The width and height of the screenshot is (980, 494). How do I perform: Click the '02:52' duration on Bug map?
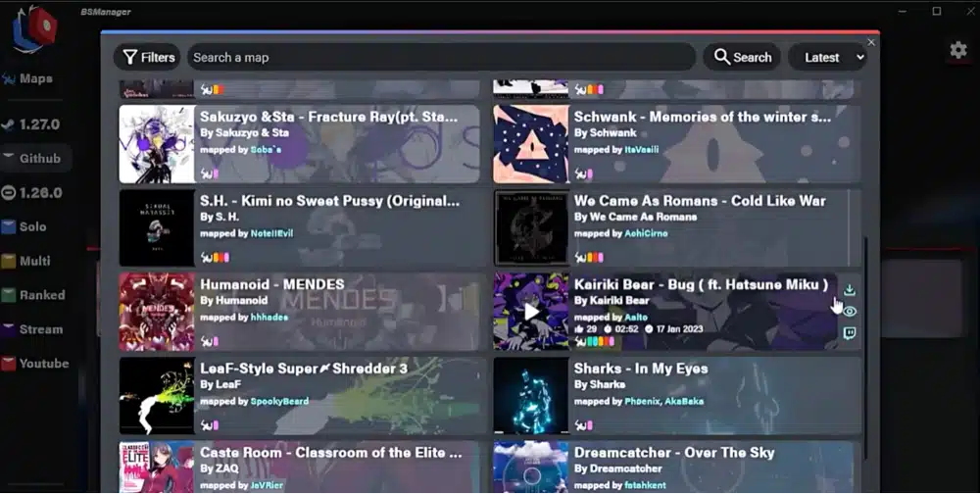coord(625,329)
